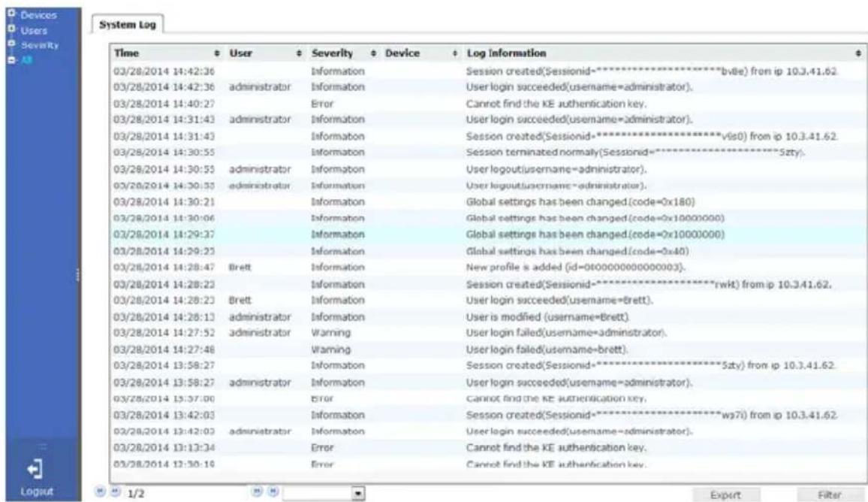This screenshot has width=868, height=502.
Task: Collapse the All tree node
Action: click(x=11, y=59)
